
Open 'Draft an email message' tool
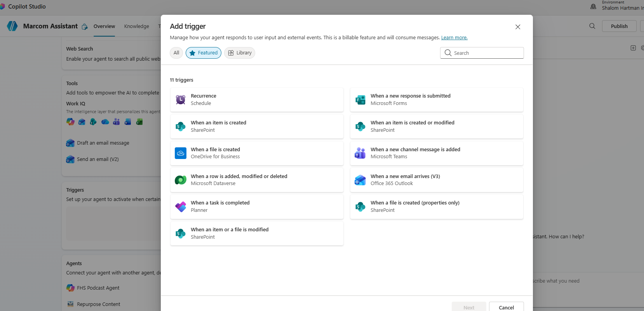pyautogui.click(x=103, y=143)
